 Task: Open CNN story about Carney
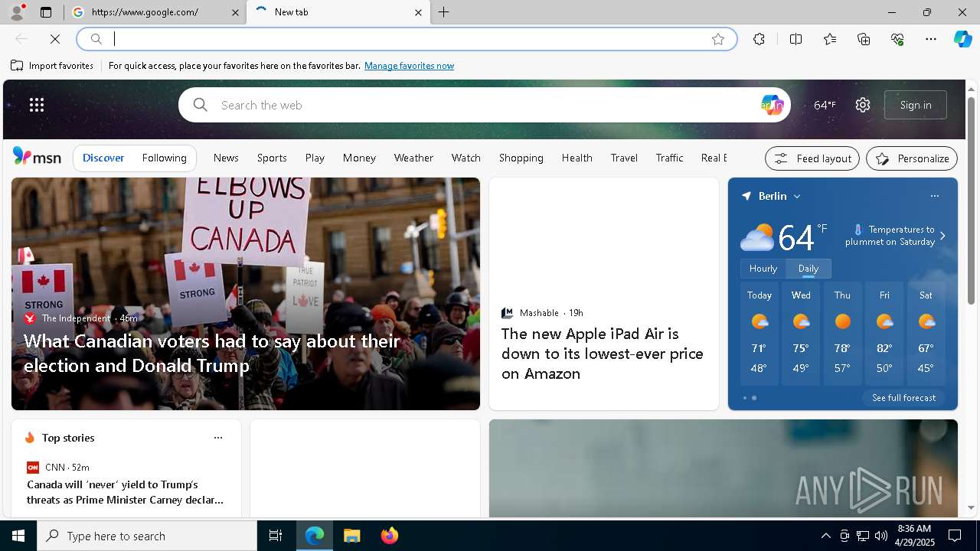pos(126,492)
